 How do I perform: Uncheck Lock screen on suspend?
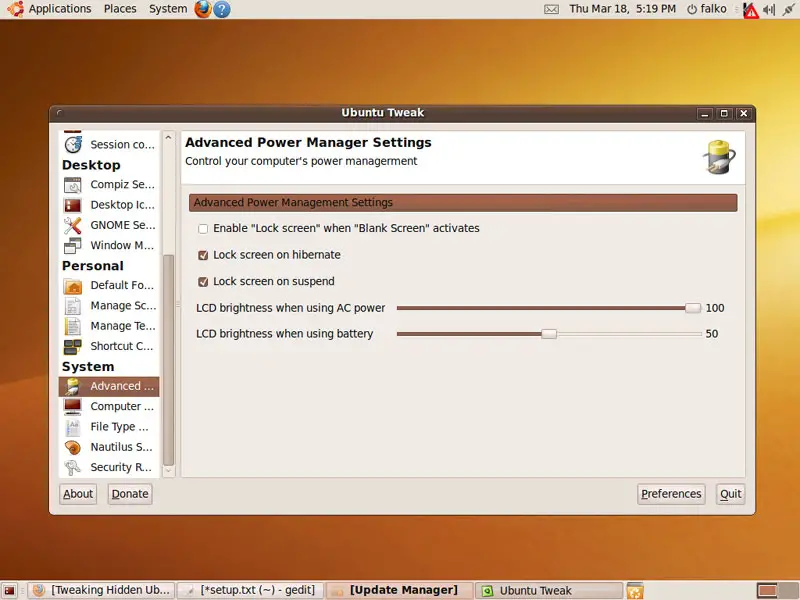(x=203, y=282)
